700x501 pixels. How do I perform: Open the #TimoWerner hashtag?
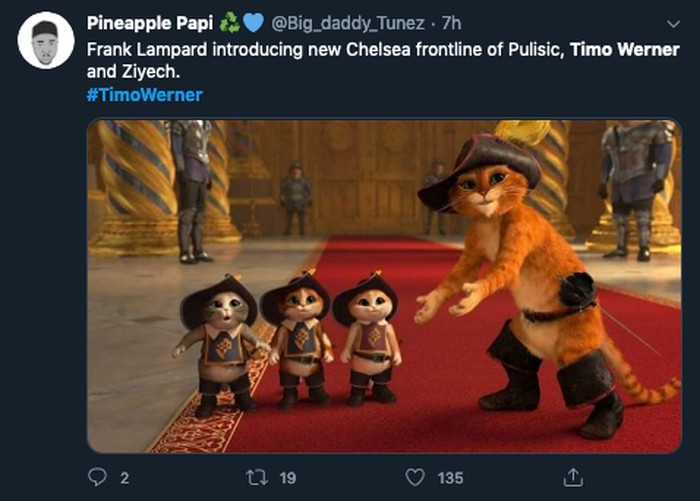click(145, 95)
